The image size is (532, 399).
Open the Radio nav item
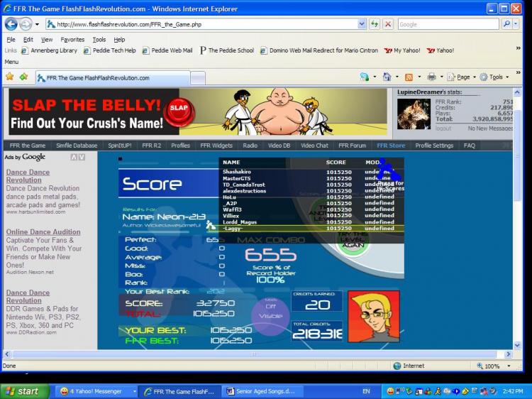click(x=250, y=146)
